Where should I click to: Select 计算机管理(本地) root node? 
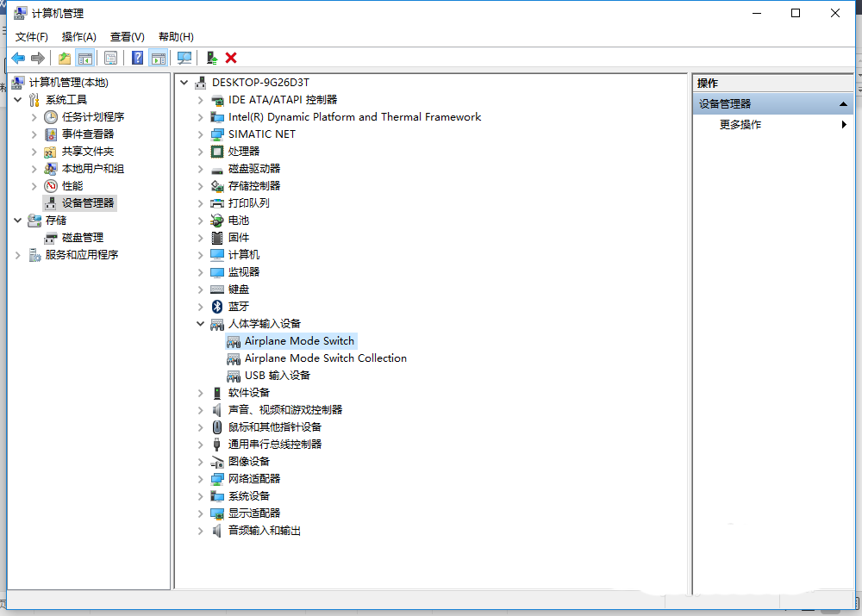click(x=69, y=83)
